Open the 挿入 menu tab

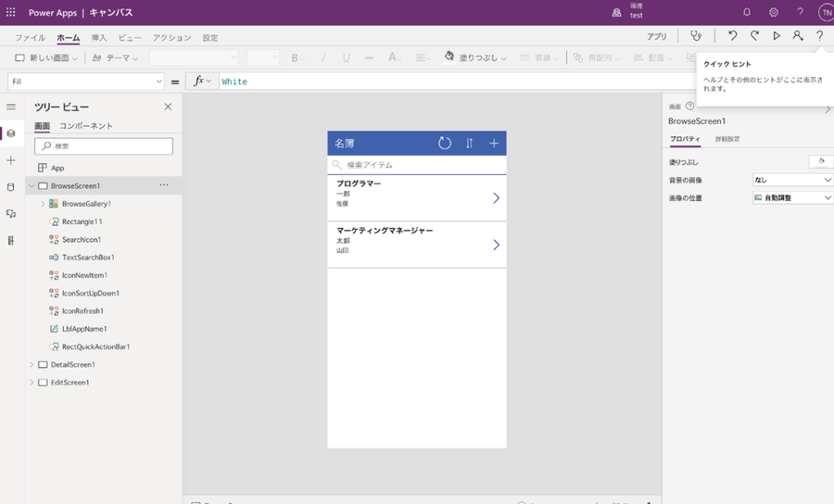(99, 38)
